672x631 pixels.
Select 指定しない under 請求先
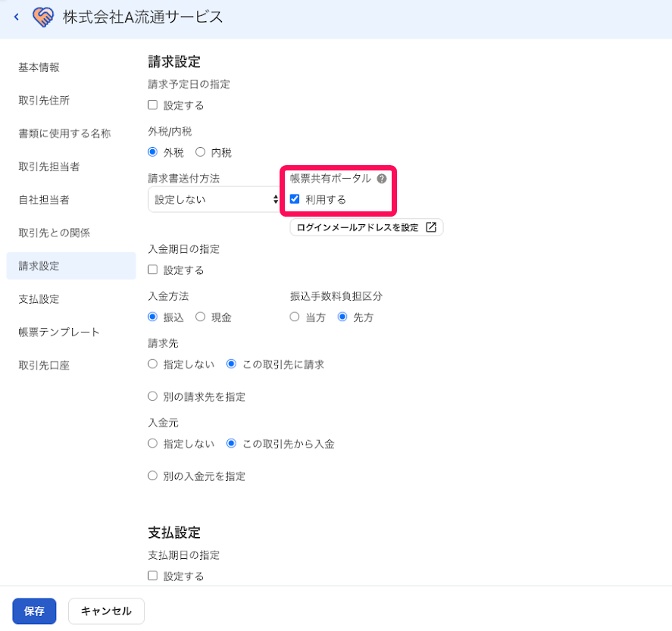(152, 364)
